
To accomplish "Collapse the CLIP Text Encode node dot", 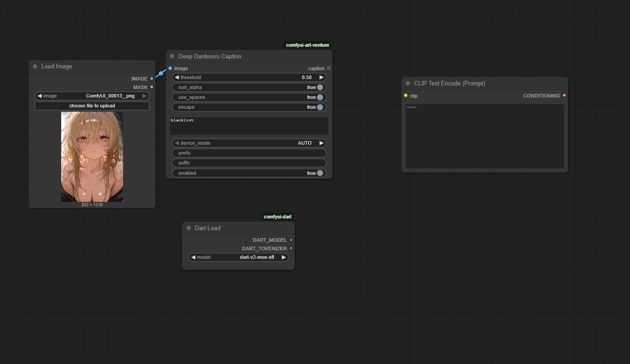I will click(x=408, y=84).
